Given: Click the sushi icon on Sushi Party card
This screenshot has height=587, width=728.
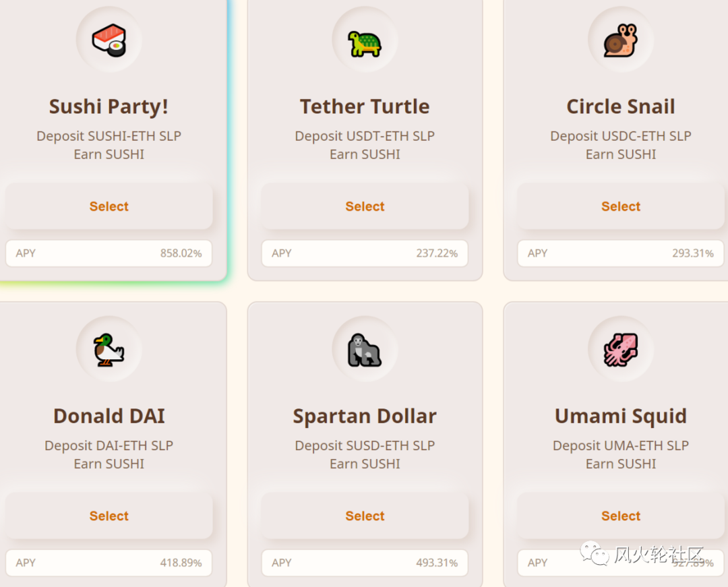Looking at the screenshot, I should [109, 40].
